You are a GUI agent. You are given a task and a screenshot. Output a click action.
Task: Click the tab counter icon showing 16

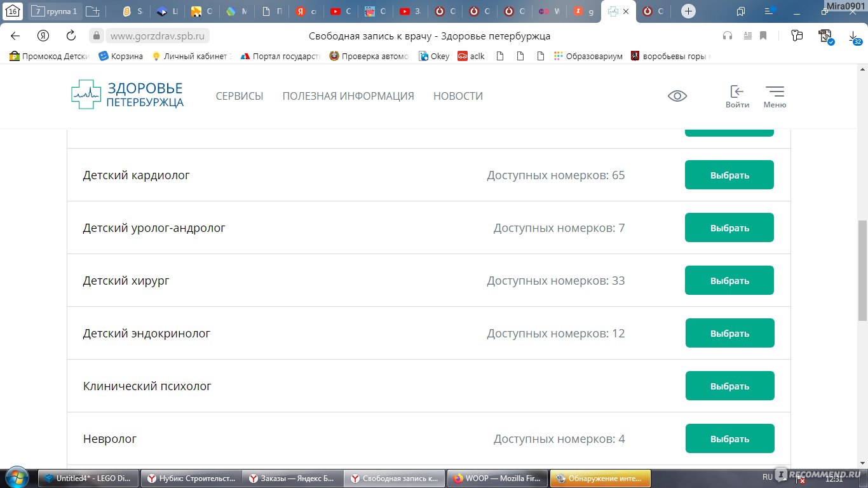(x=13, y=11)
